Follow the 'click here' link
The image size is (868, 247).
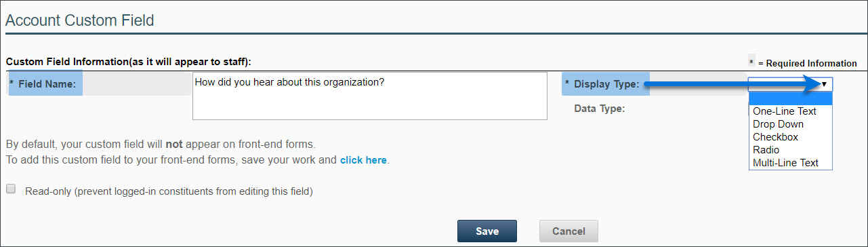[363, 161]
